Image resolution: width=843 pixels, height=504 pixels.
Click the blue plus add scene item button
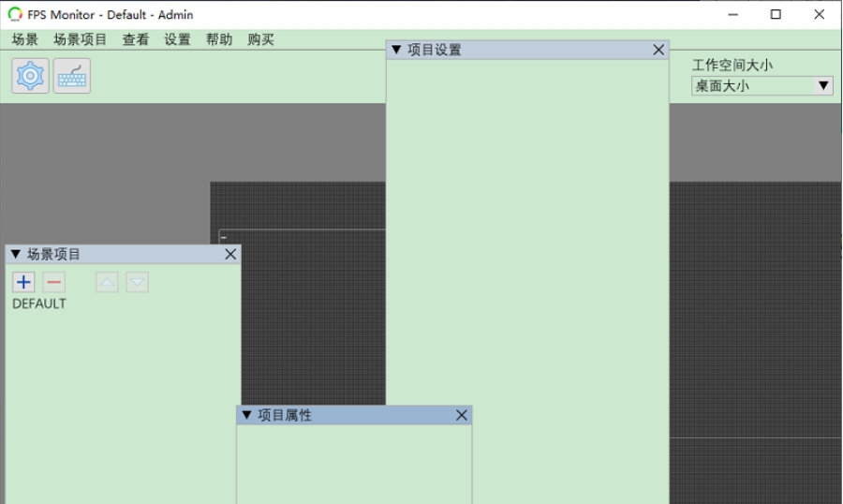(x=24, y=282)
